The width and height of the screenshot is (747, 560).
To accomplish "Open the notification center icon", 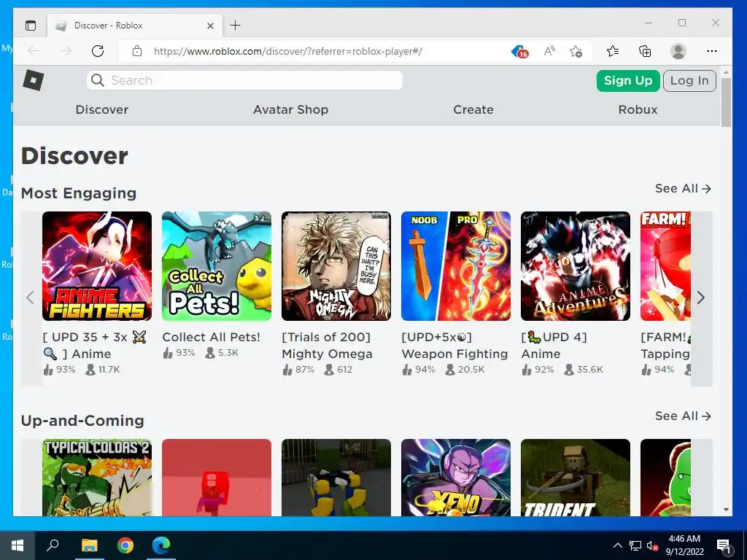I will click(724, 546).
